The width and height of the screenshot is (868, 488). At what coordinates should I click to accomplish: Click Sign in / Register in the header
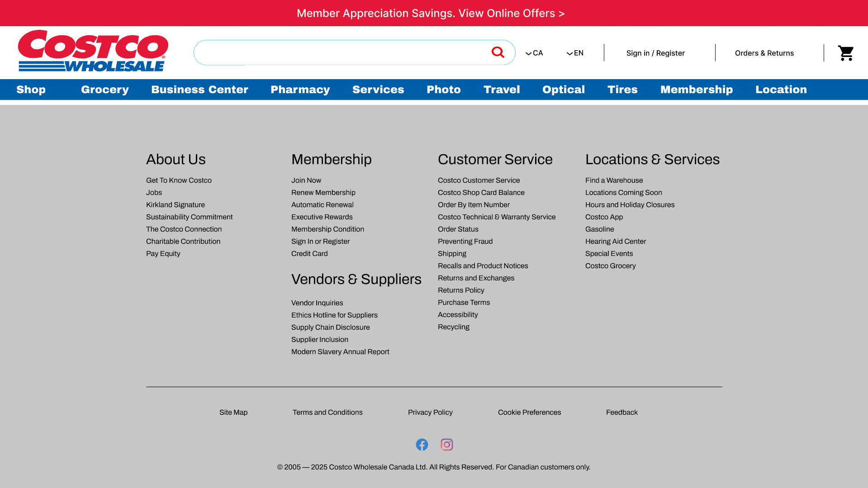click(x=655, y=53)
